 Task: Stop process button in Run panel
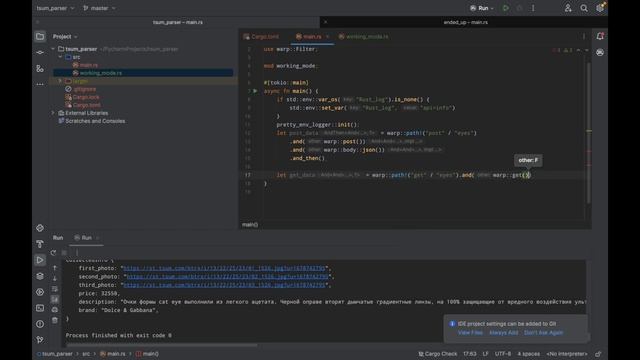[x=64, y=253]
